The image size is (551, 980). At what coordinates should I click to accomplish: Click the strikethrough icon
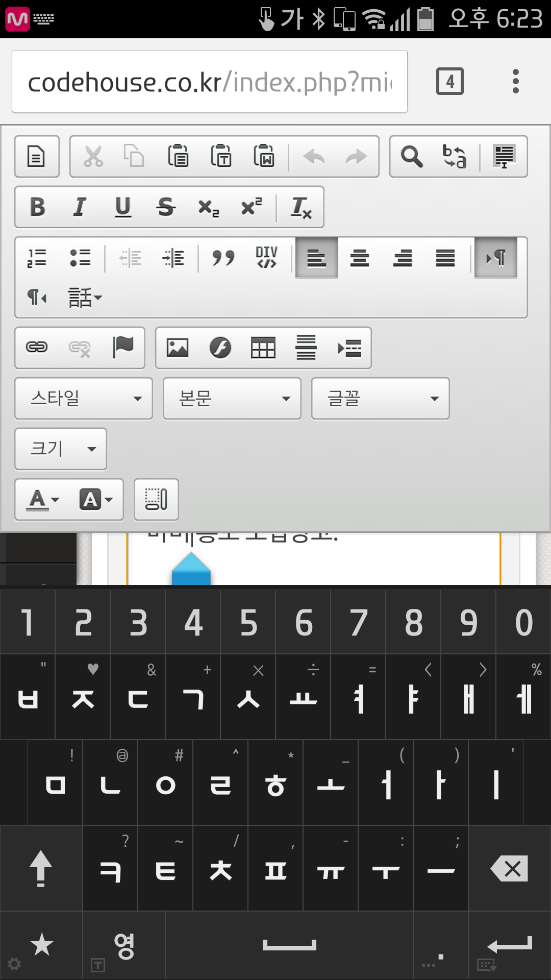165,207
